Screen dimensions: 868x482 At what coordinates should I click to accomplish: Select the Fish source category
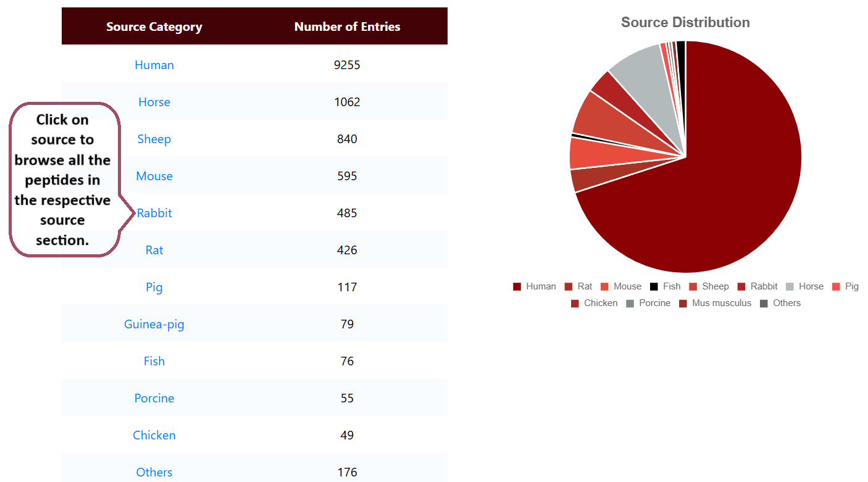(154, 361)
